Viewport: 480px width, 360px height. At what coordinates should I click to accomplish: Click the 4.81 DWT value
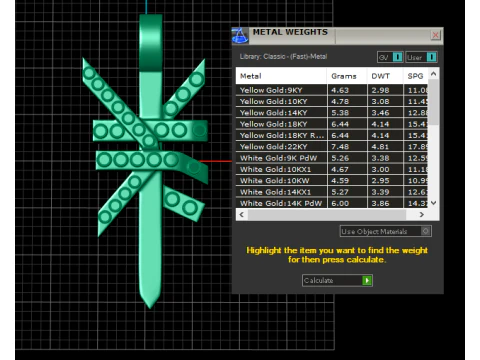(x=380, y=147)
